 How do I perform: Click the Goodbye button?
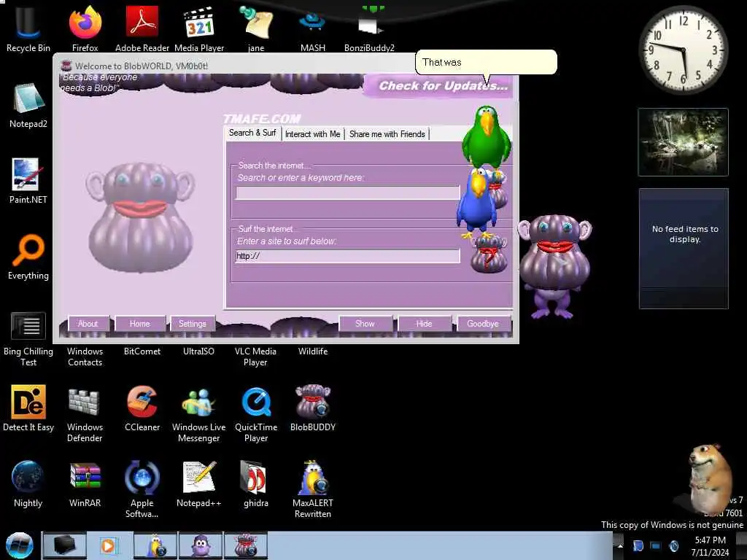coord(483,323)
